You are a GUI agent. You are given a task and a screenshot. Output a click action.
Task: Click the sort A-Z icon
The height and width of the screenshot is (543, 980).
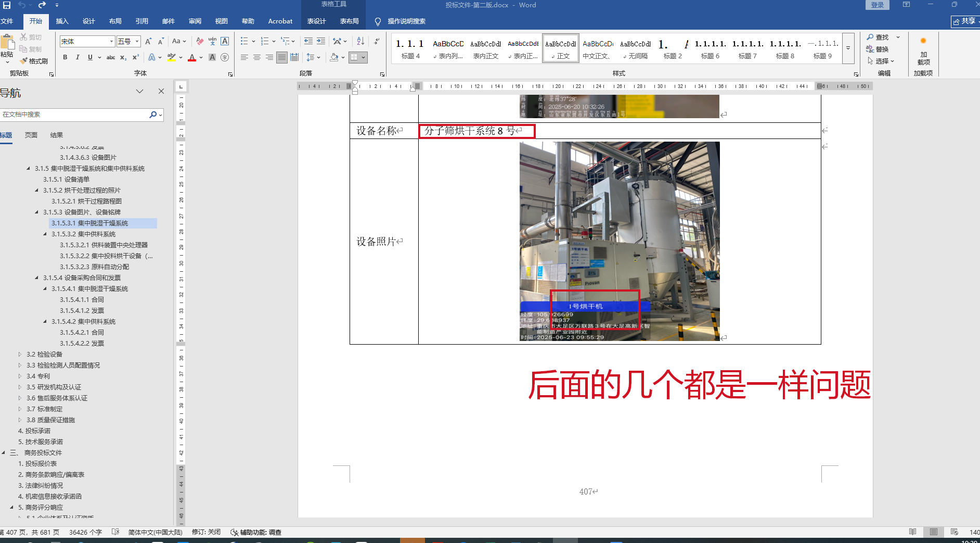(x=360, y=41)
